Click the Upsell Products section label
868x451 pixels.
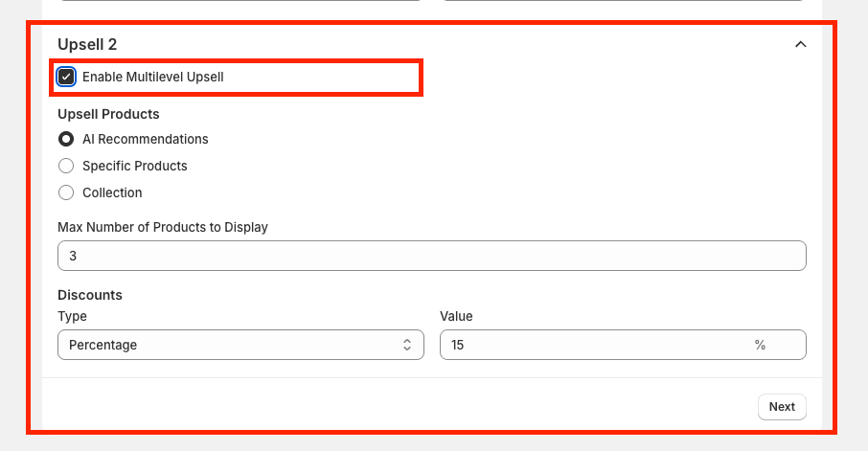(108, 114)
